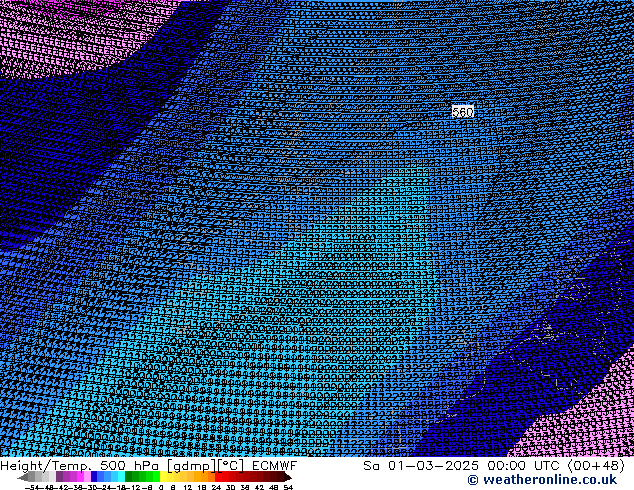Click the weatheronline.co.uk copyright link

click(542, 480)
